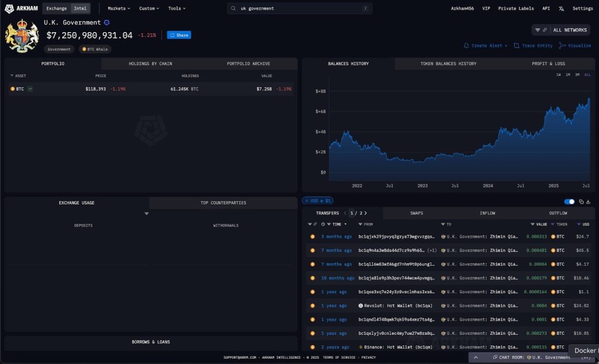
Task: Open the All Networks filter dropdown
Action: 561,30
